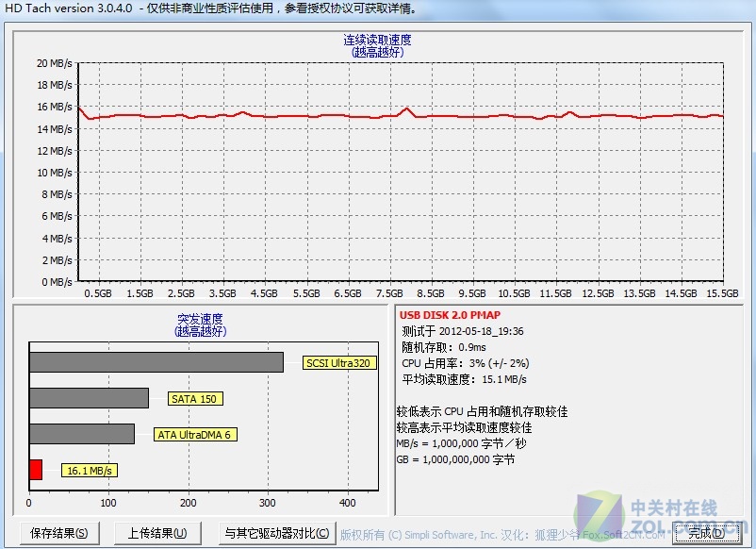The height and width of the screenshot is (549, 756).
Task: Click the gray ATA UltraDMA 6 bar
Action: pos(81,434)
